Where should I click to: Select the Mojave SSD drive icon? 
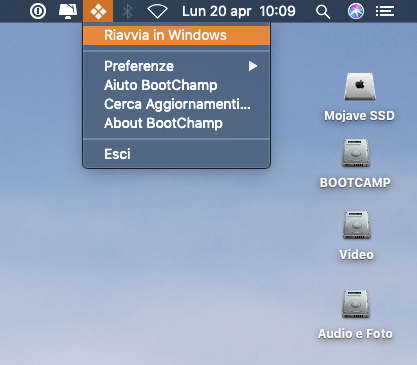click(x=360, y=87)
